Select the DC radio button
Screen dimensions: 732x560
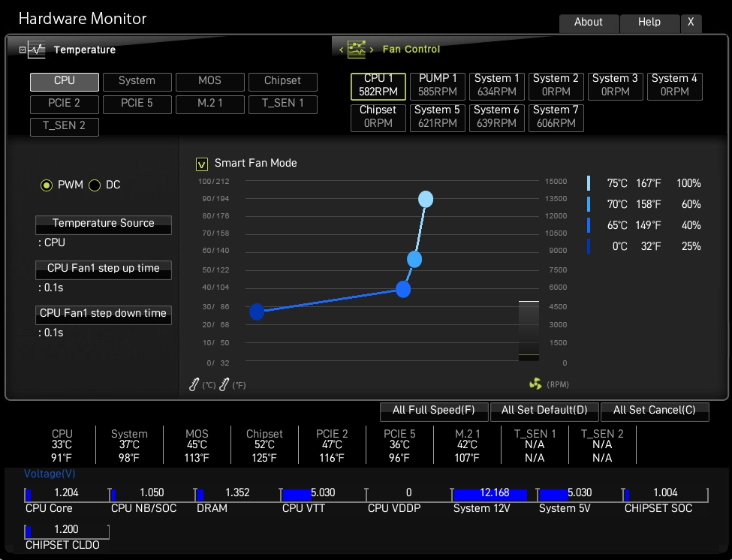point(95,185)
